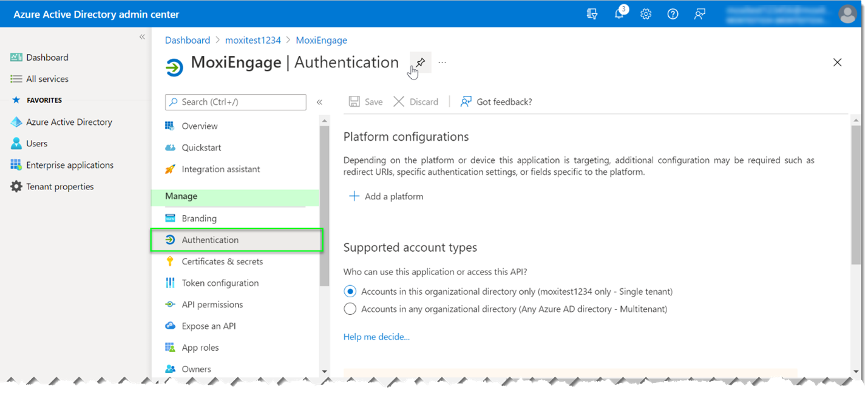Viewport: 868px width, 395px height.
Task: Open the ellipsis more options menu
Action: tap(442, 62)
